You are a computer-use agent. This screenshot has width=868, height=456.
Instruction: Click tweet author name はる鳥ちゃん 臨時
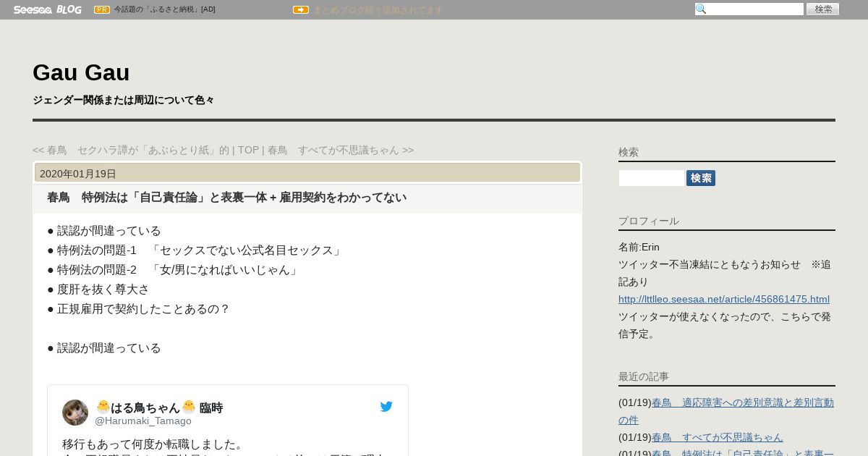point(159,408)
